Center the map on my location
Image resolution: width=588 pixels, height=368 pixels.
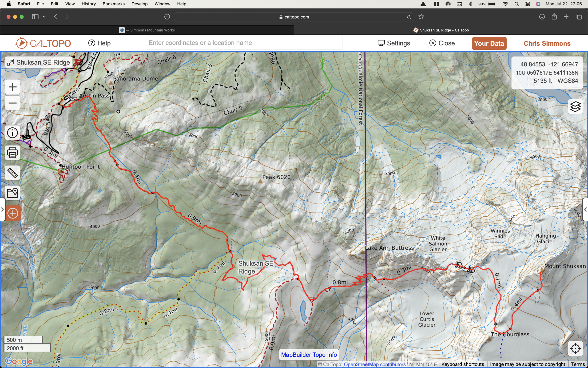pos(575,348)
